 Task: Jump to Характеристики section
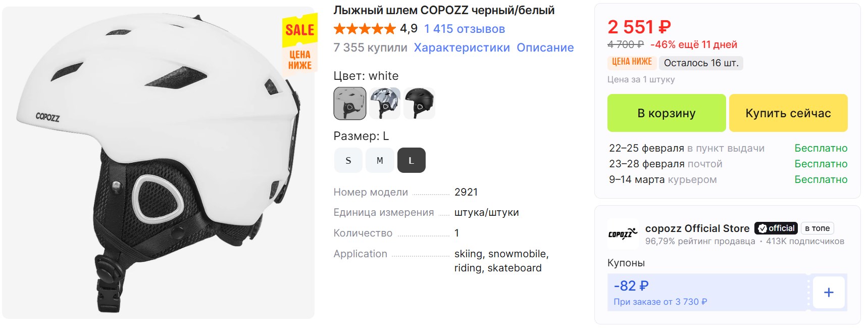[x=462, y=48]
